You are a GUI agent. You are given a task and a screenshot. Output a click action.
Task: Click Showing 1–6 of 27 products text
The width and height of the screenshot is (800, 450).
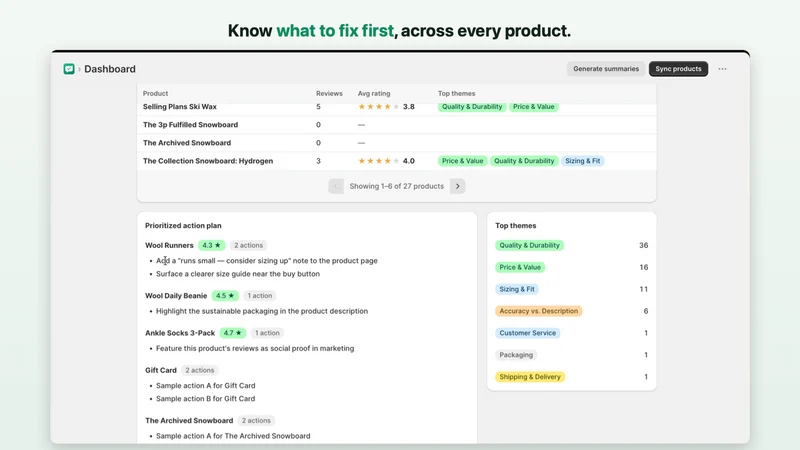(x=396, y=186)
